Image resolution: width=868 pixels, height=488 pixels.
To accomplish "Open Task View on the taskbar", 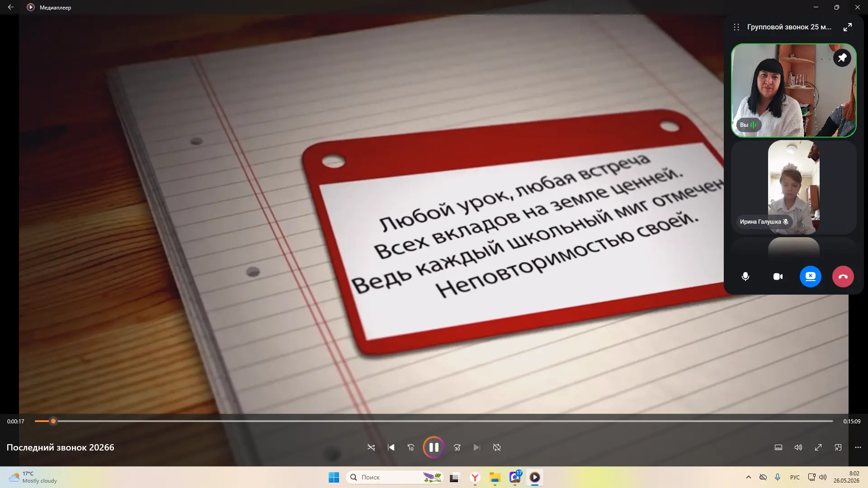I will [454, 477].
